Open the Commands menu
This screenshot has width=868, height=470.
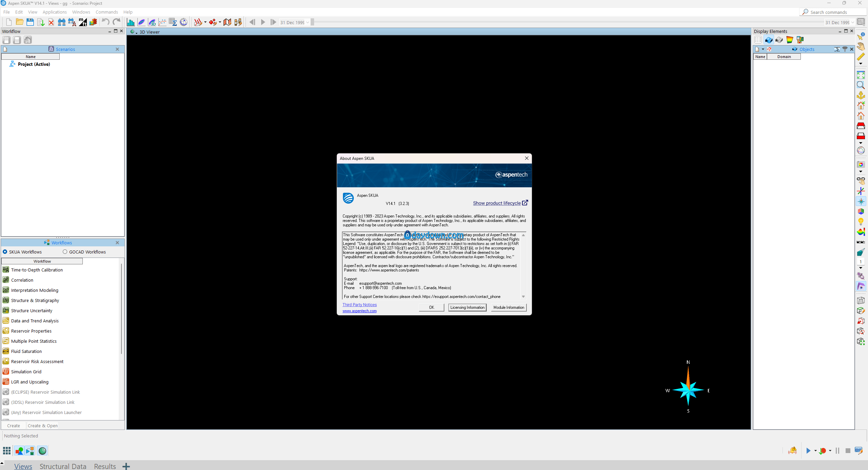click(107, 12)
